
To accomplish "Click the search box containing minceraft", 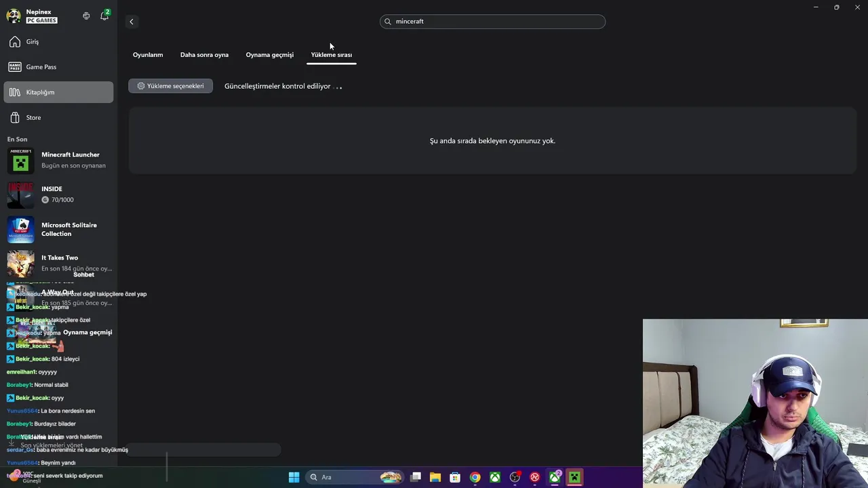I will [x=492, y=22].
